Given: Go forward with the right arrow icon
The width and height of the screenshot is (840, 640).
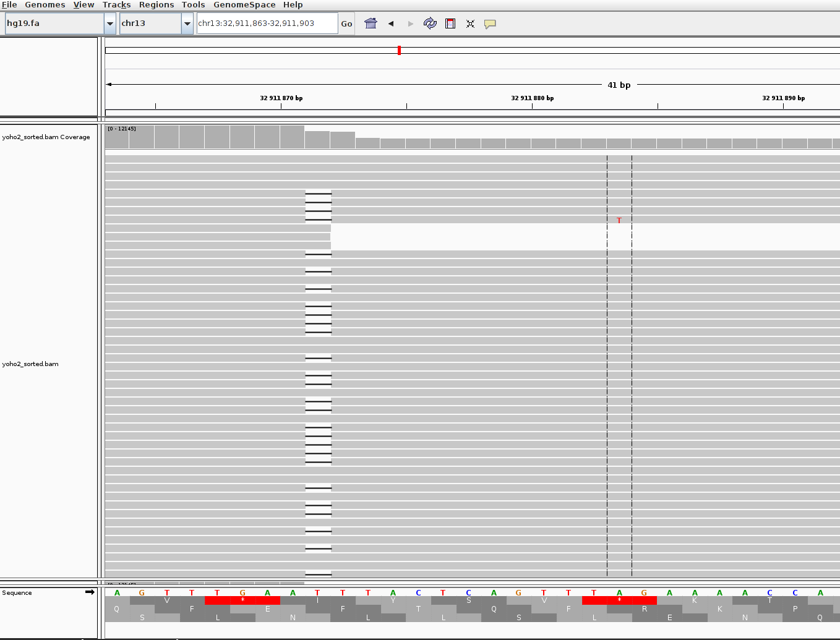Looking at the screenshot, I should [x=410, y=23].
